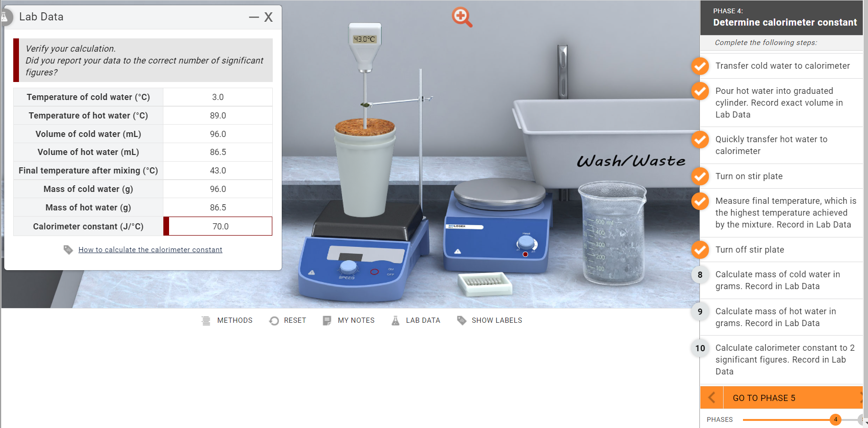Viewport: 868px width, 428px height.
Task: Click the 500 ml beaker with ice
Action: tap(613, 233)
